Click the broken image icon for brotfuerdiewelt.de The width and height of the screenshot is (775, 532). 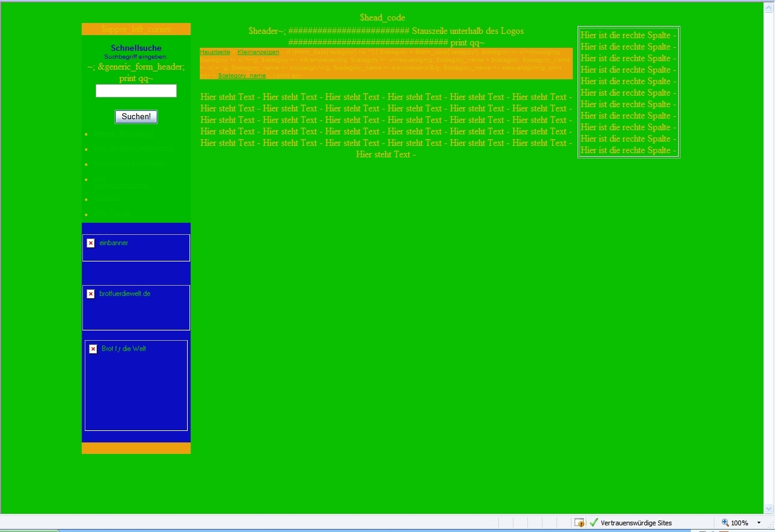pos(91,294)
